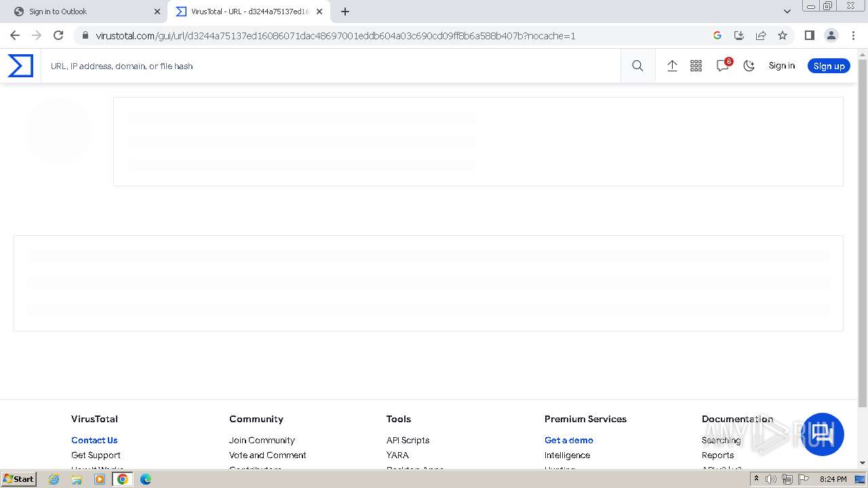Click the Google icon in address bar
868x488 pixels.
coord(717,35)
